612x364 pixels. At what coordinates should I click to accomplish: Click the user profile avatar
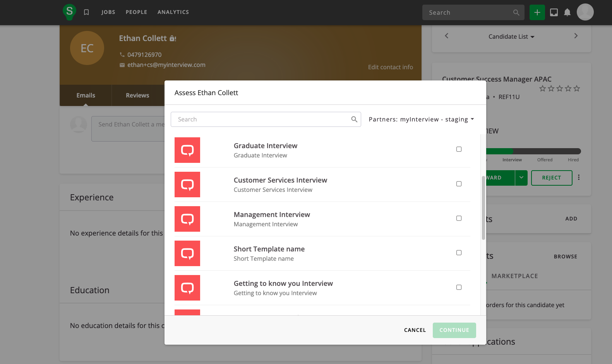[585, 12]
